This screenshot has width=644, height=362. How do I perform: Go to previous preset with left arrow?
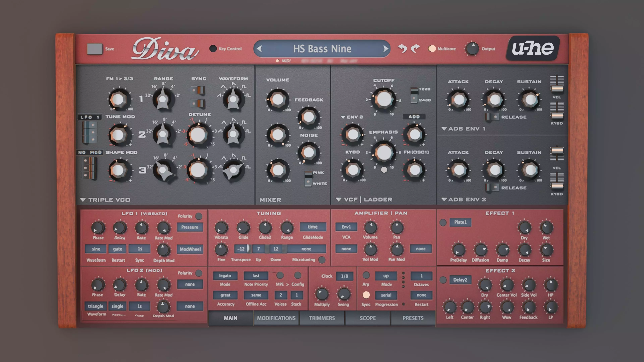click(259, 48)
